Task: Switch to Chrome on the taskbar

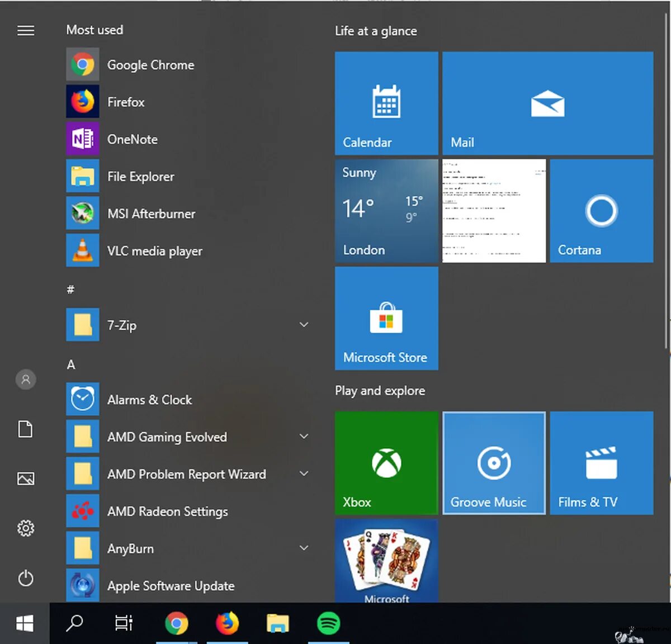Action: [x=177, y=623]
